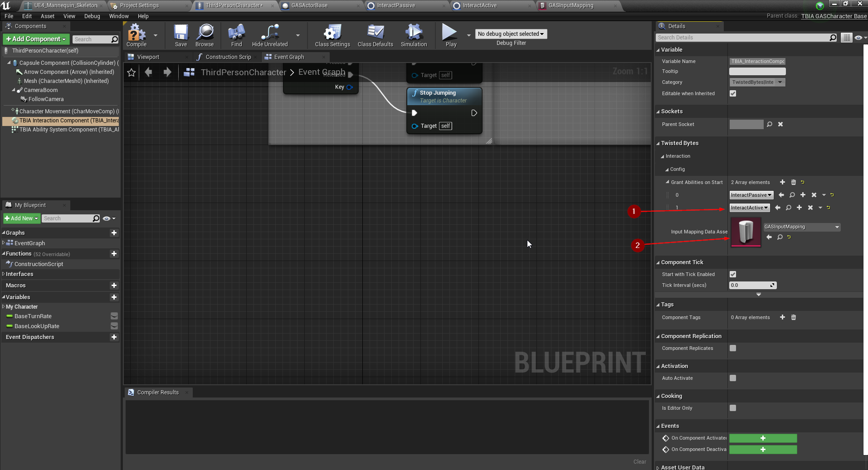
Task: Open Details view options eye menu
Action: 860,38
